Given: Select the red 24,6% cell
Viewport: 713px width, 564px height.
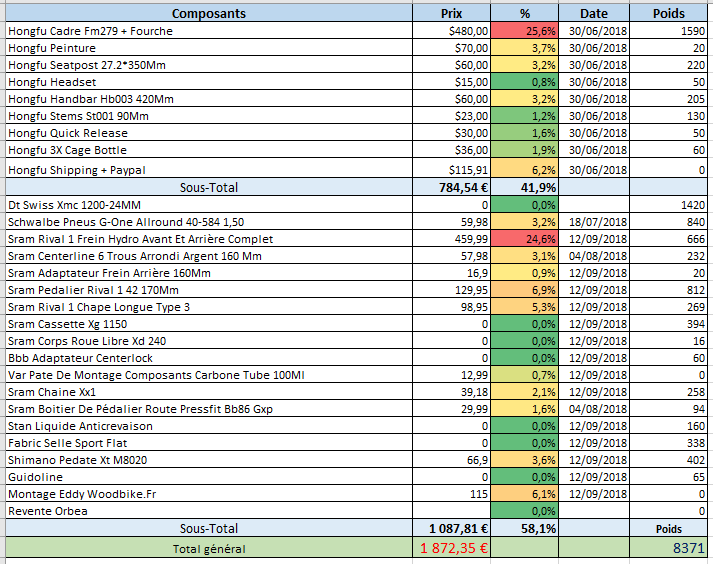Looking at the screenshot, I should tap(525, 239).
